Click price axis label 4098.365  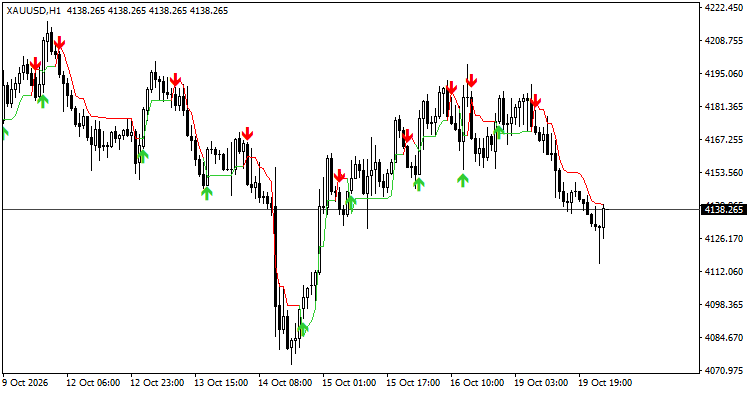coord(724,305)
